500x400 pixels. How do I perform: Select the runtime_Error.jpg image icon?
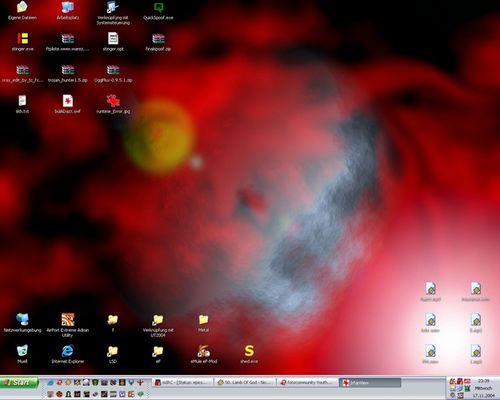click(x=113, y=104)
